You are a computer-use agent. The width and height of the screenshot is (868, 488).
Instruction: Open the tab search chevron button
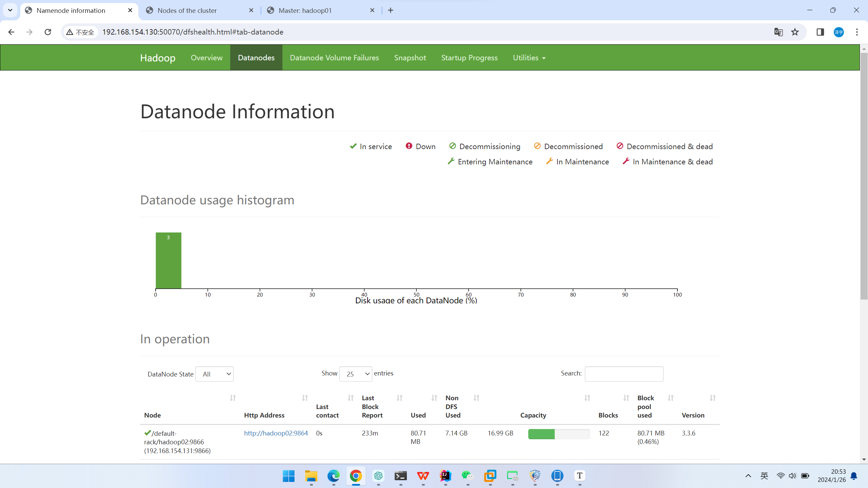point(10,10)
